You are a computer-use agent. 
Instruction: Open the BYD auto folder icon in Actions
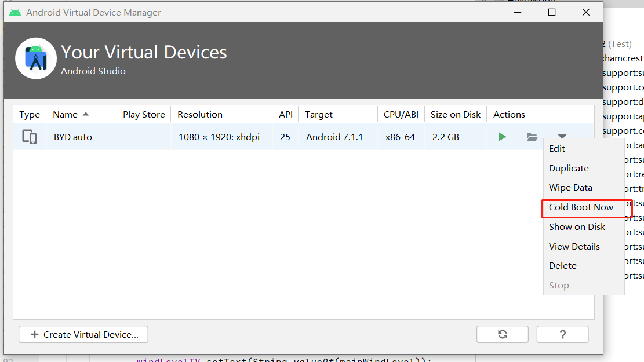pos(532,137)
